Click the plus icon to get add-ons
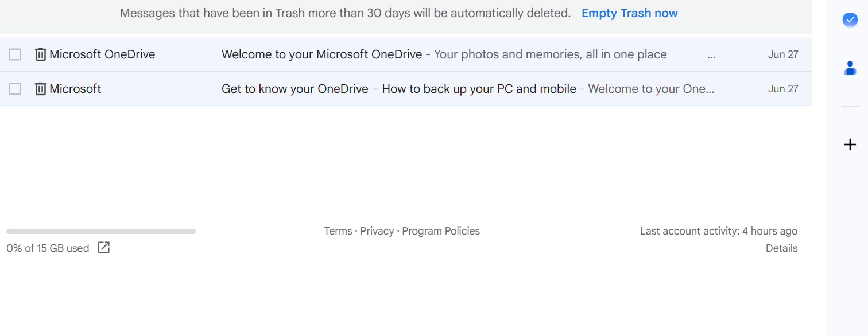Viewport: 868px width, 336px height. pos(850,144)
